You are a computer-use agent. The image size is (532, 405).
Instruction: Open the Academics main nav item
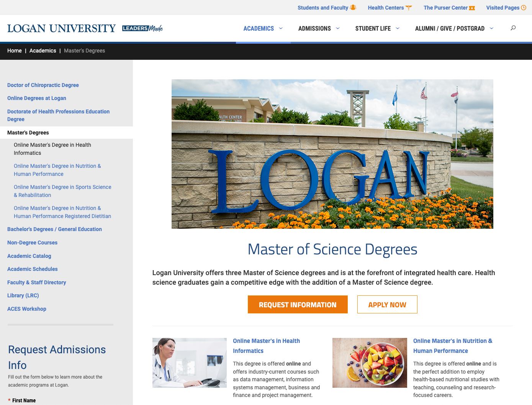(259, 28)
